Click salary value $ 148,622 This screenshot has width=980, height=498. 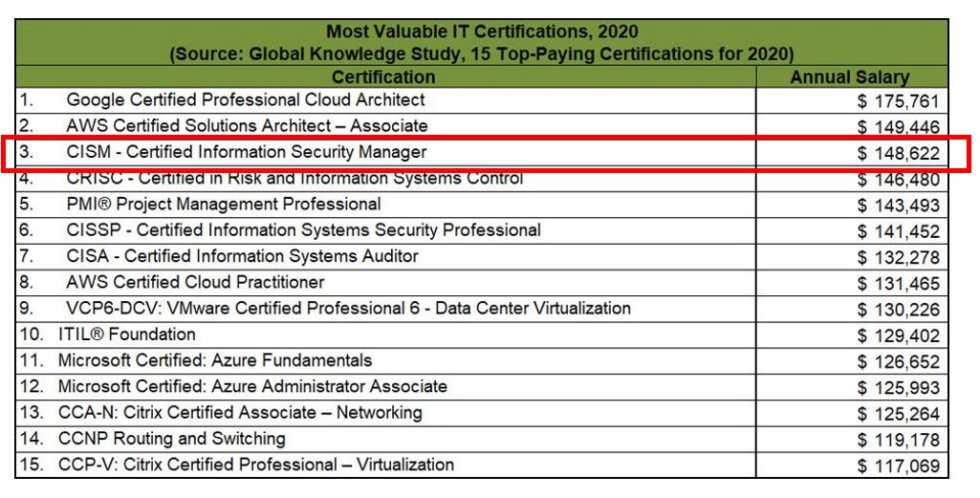[x=898, y=153]
